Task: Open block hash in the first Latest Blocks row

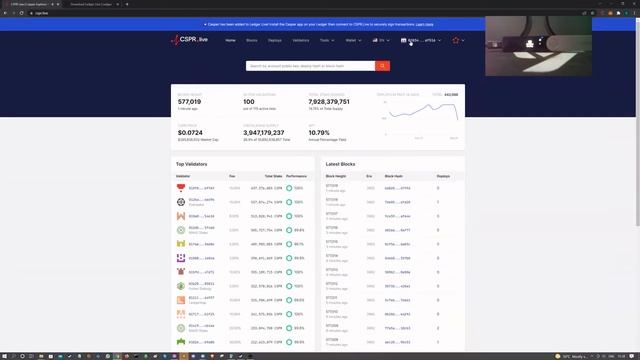Action: click(x=397, y=188)
